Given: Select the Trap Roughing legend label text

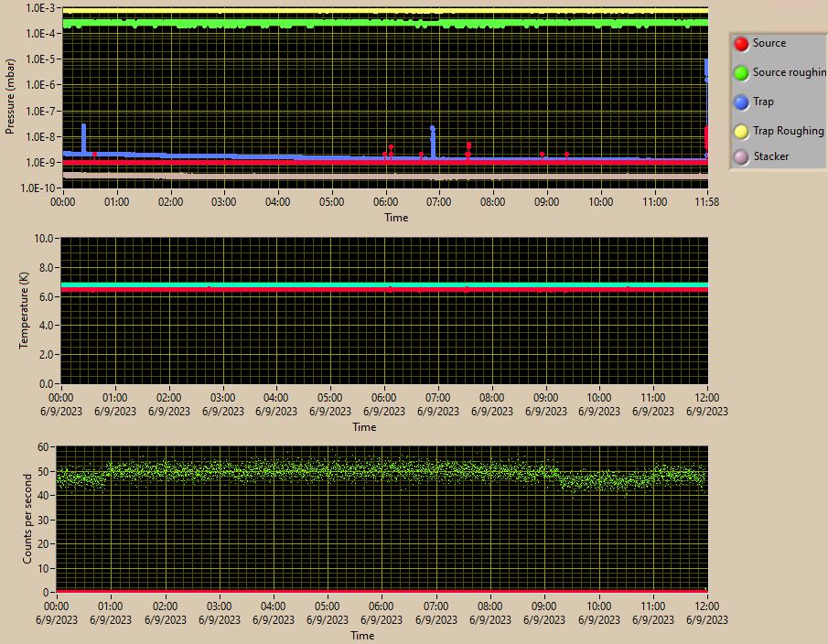Looking at the screenshot, I should click(788, 131).
